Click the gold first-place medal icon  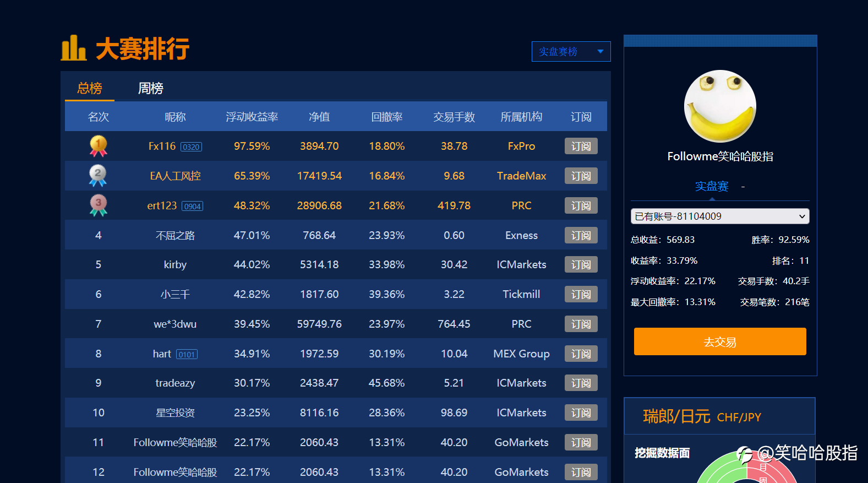[x=99, y=146]
